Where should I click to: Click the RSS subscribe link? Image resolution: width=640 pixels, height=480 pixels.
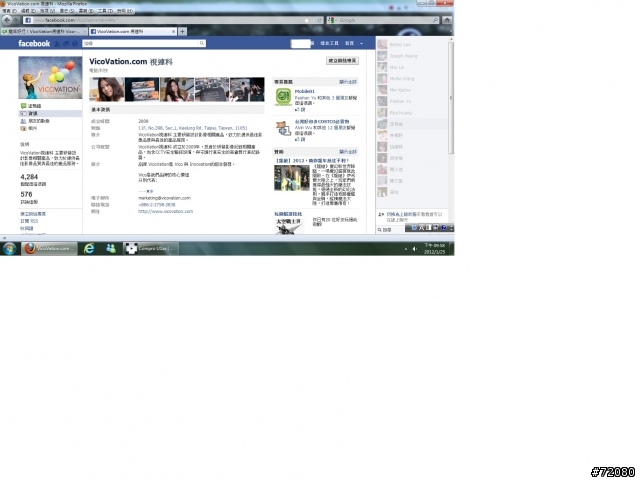click(29, 221)
